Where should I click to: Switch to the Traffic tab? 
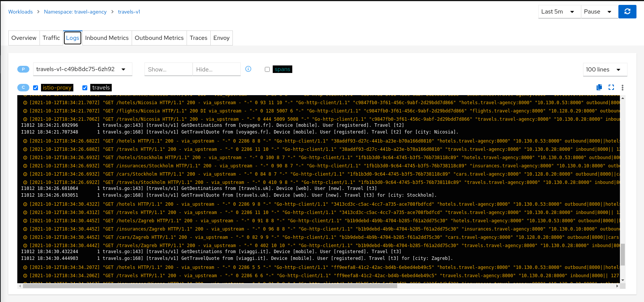(51, 38)
